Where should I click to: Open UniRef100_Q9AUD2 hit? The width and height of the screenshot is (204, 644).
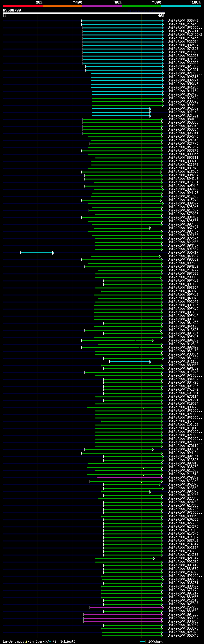point(183,340)
